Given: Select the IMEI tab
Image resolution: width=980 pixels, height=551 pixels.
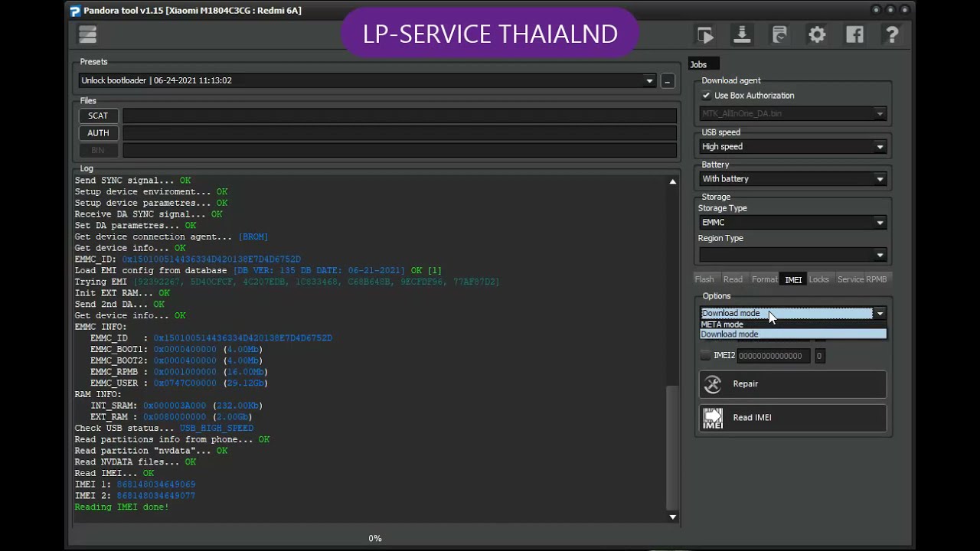Looking at the screenshot, I should point(793,279).
